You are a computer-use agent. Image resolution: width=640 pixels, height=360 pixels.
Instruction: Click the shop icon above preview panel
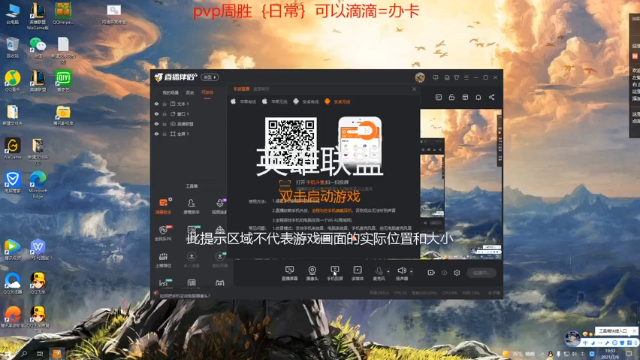(465, 97)
